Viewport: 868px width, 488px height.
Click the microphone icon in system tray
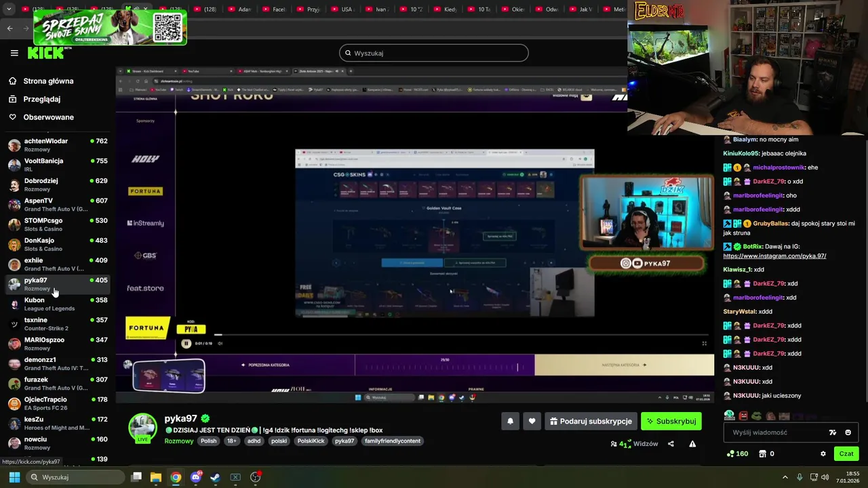coord(800,477)
